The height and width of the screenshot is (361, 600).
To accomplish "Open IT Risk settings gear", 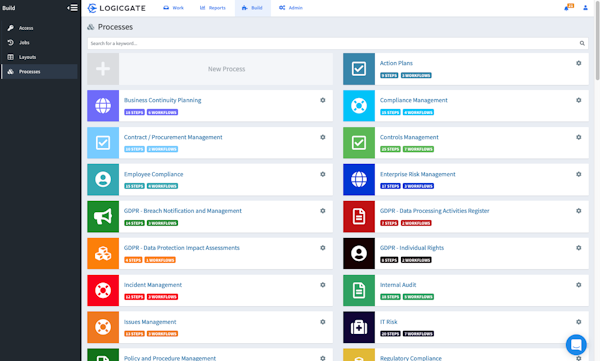I will [x=579, y=322].
